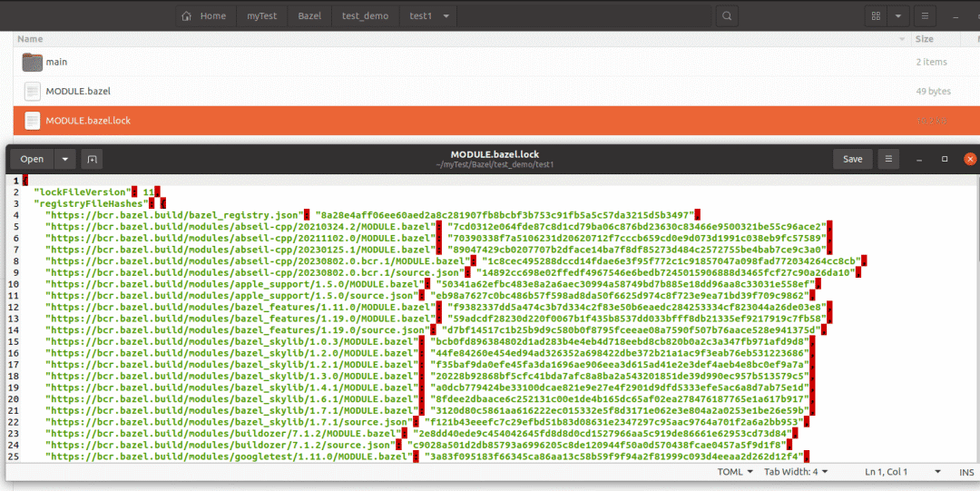Image resolution: width=980 pixels, height=491 pixels.
Task: Click the "lockFileVersion" key on line 2
Action: (83, 192)
